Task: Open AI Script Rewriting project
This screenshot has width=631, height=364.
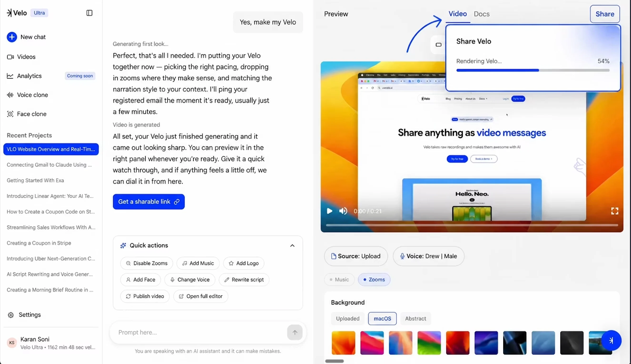Action: [50, 274]
